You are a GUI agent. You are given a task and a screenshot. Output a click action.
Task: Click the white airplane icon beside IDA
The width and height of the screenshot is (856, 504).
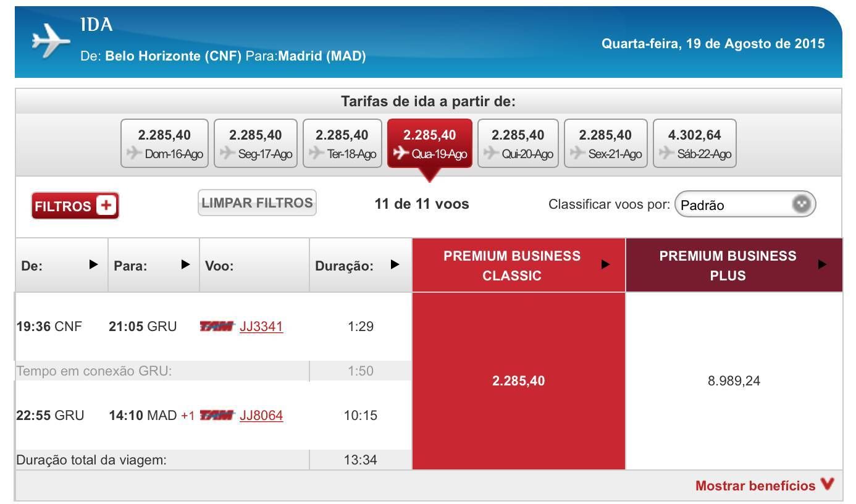pos(51,42)
